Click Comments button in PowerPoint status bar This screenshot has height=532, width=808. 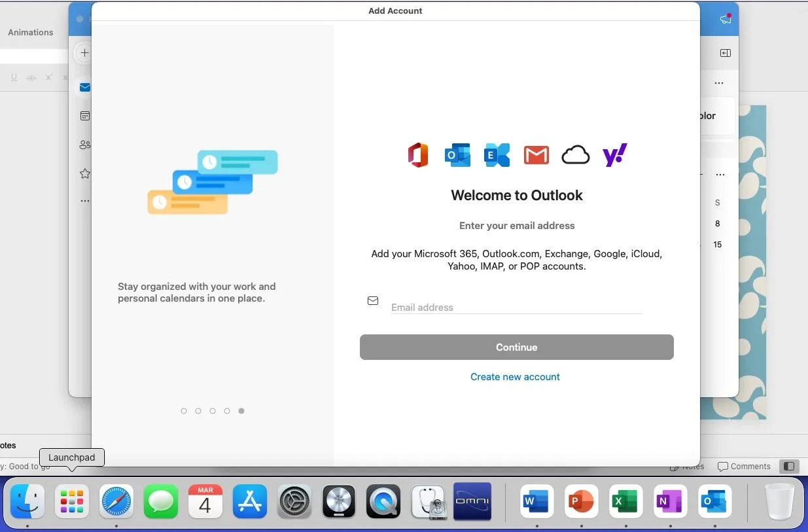coord(744,467)
